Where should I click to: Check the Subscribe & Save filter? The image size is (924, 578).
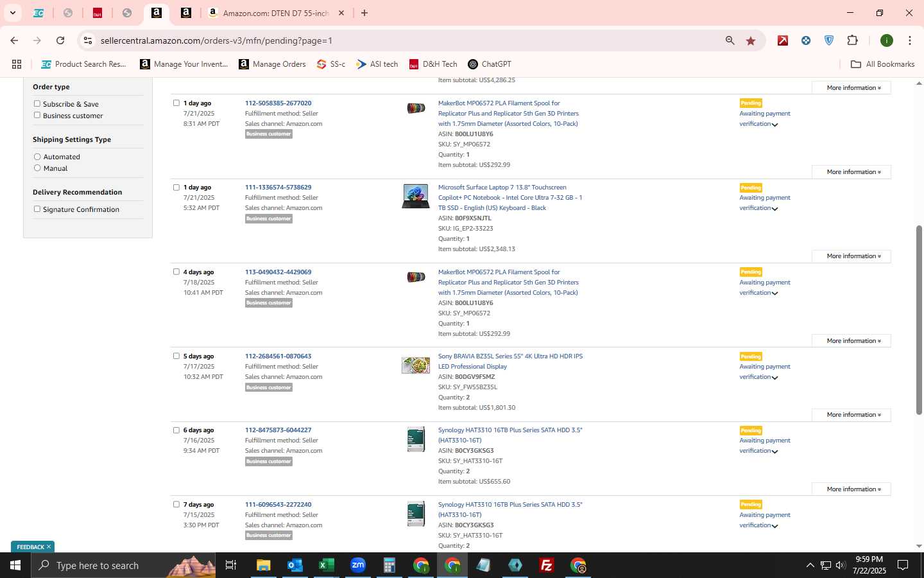point(37,103)
